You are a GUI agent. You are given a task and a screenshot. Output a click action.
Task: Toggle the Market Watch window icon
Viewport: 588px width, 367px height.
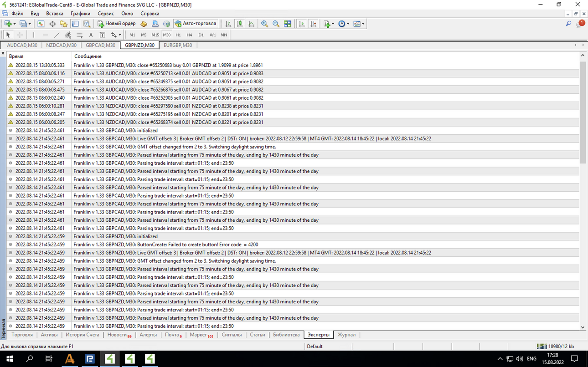pyautogui.click(x=41, y=24)
